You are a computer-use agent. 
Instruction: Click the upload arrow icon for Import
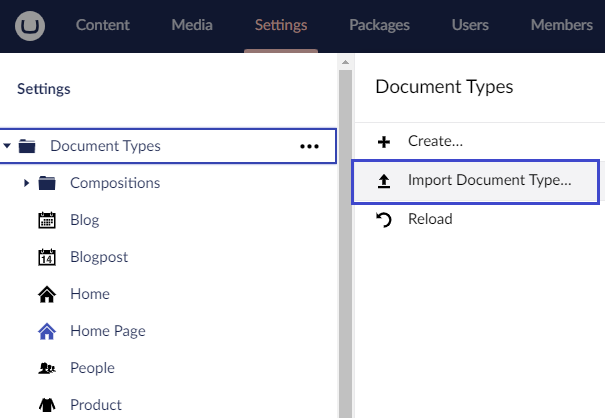[384, 181]
